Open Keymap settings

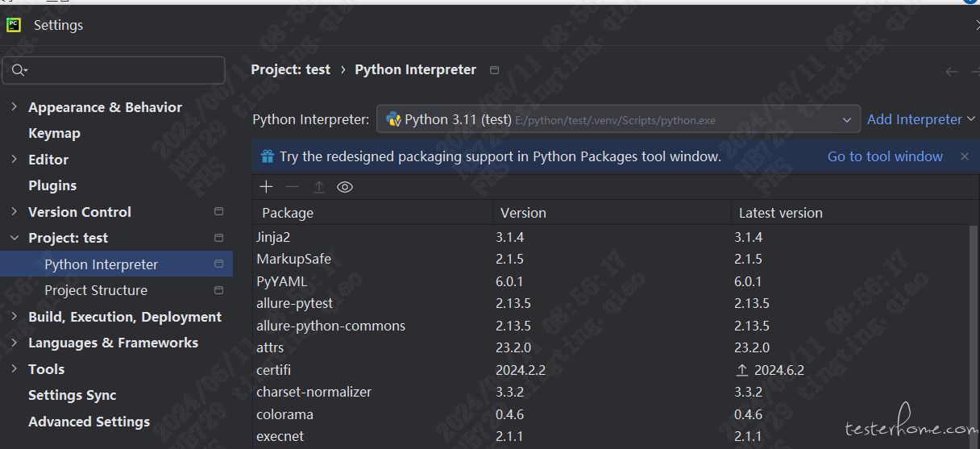54,133
